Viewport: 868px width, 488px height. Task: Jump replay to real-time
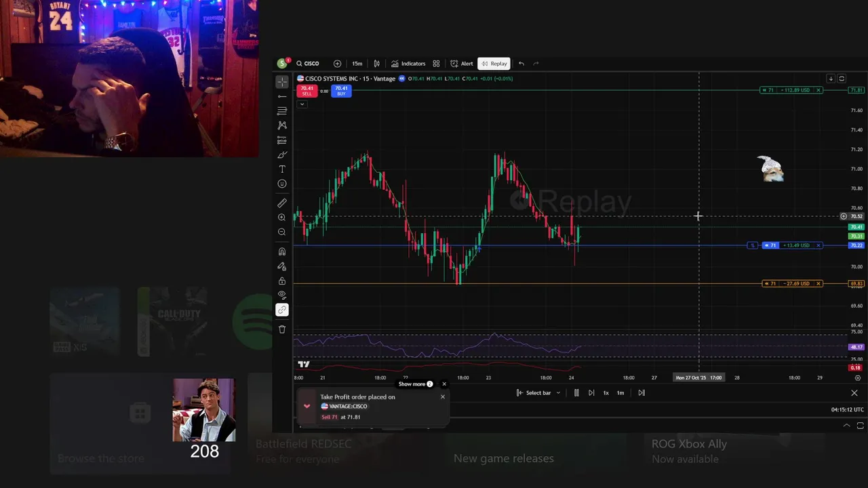[642, 393]
